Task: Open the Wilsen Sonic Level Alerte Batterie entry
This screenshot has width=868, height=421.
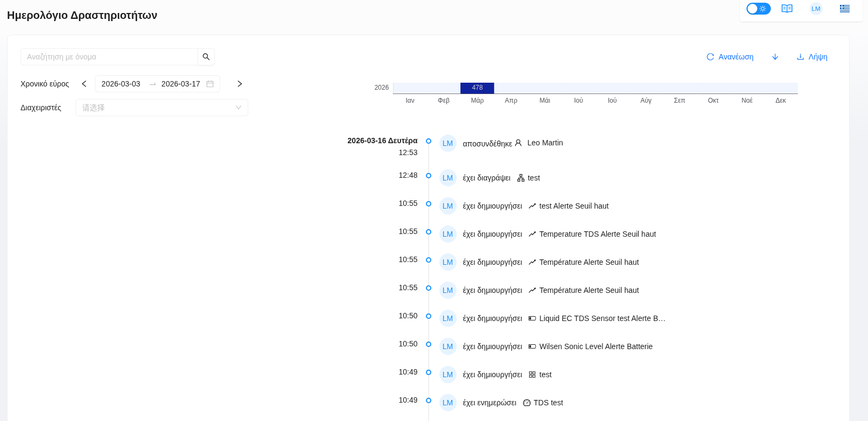Action: (595, 346)
